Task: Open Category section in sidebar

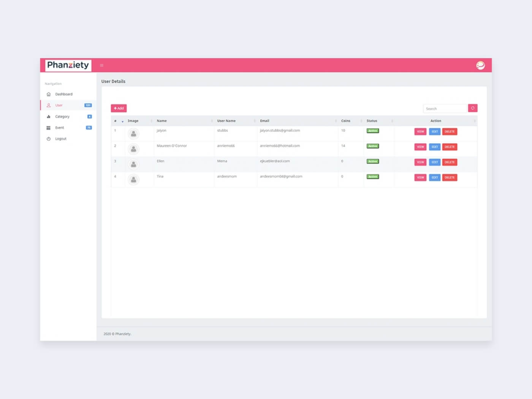Action: coord(62,117)
